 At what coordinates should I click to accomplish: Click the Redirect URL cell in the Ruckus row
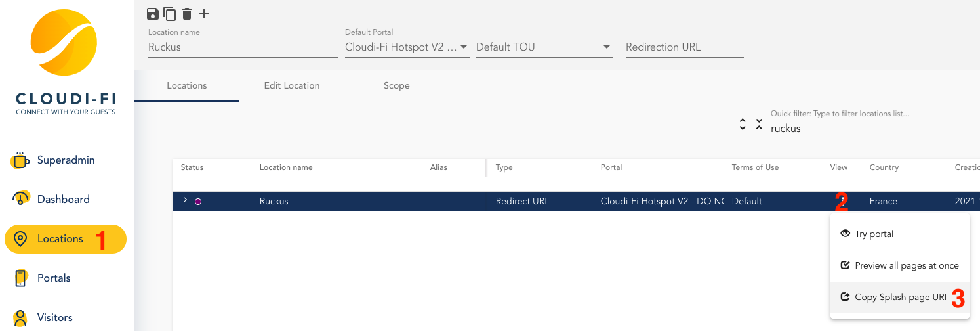point(523,202)
